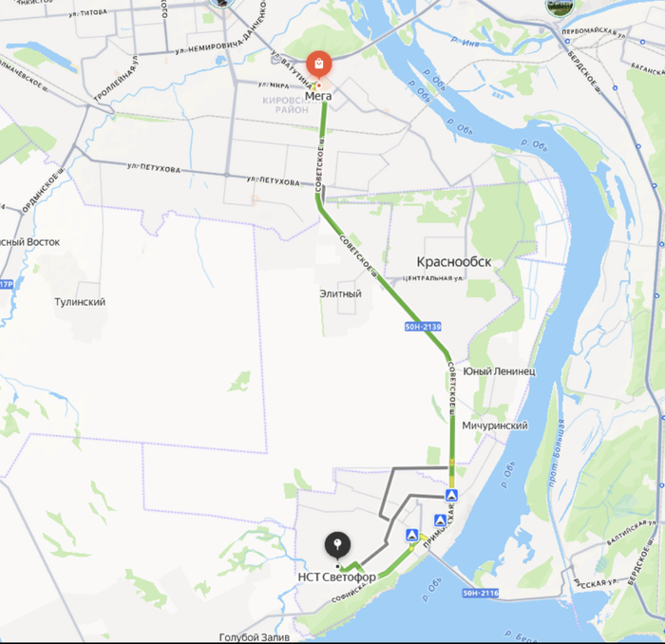Image resolution: width=665 pixels, height=644 pixels.
Task: Select the Краснообск town label
Action: click(454, 262)
